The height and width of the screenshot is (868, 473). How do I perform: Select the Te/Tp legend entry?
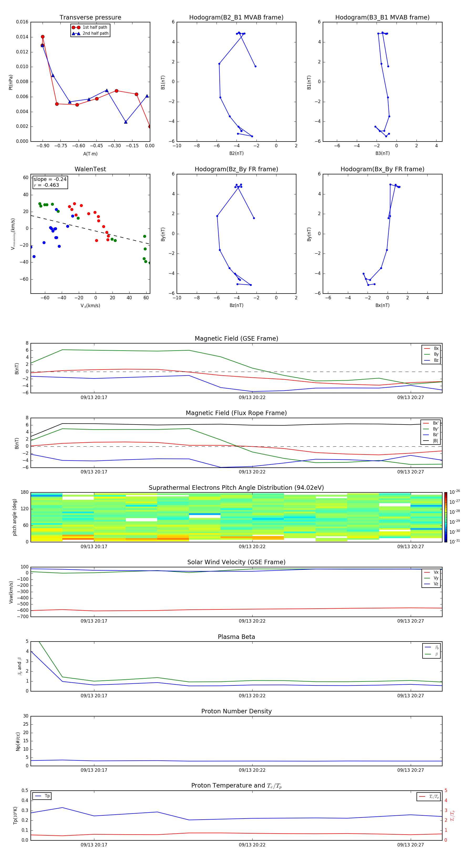pos(429,796)
